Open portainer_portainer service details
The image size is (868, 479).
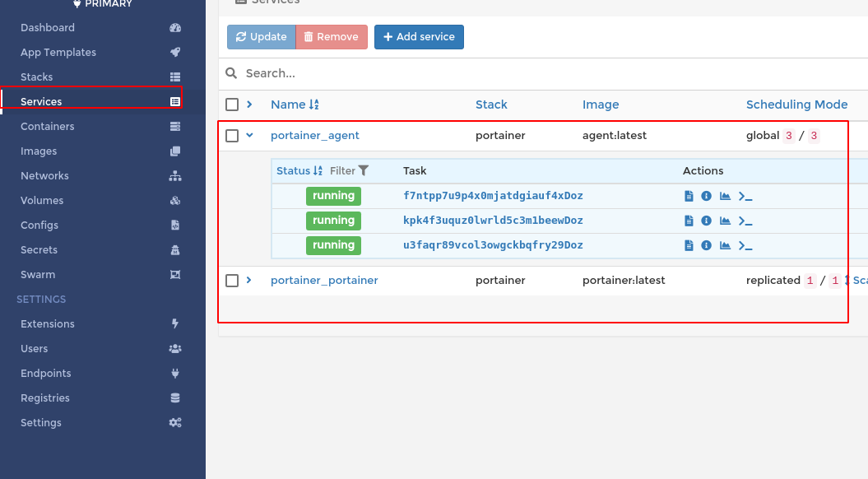(324, 280)
